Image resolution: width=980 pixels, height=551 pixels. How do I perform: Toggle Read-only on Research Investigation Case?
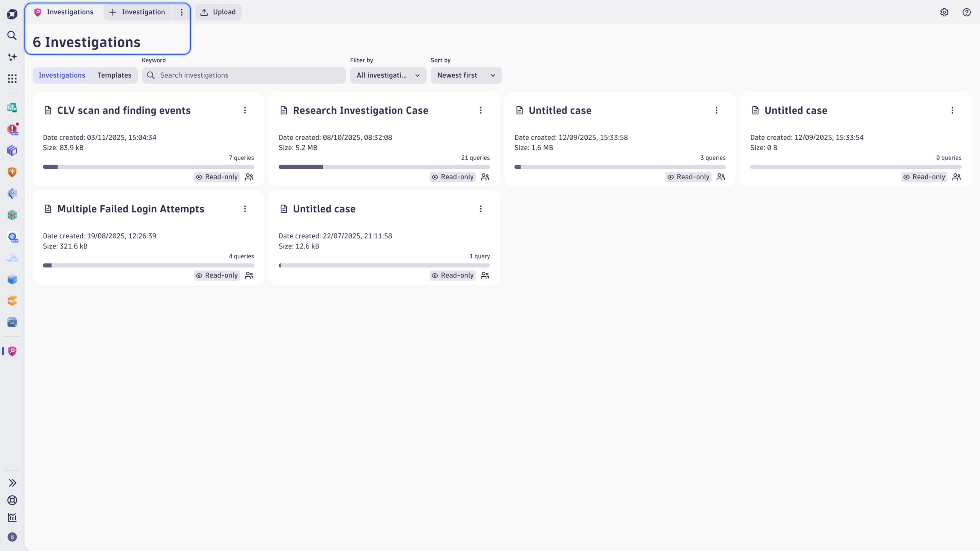click(452, 177)
